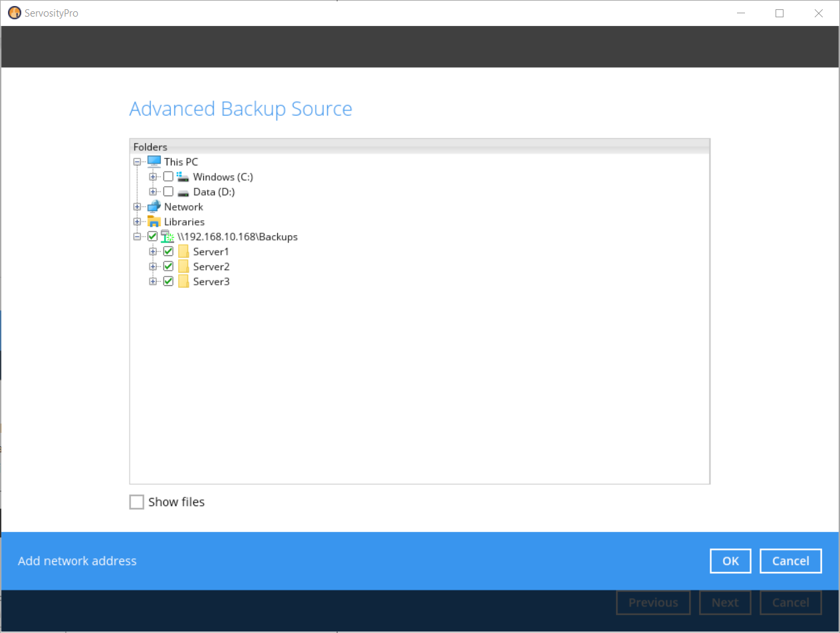
Task: Collapse the This PC tree node
Action: pos(137,162)
